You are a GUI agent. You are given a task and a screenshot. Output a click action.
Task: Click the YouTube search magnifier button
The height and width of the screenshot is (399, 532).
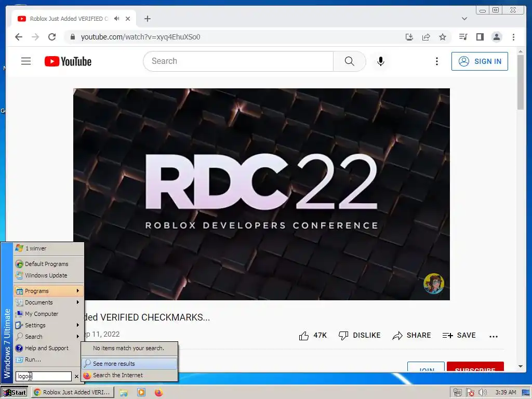(350, 61)
